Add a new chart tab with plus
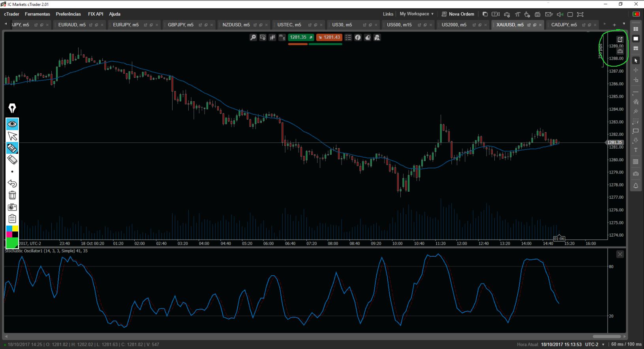The height and width of the screenshot is (349, 644). point(614,25)
